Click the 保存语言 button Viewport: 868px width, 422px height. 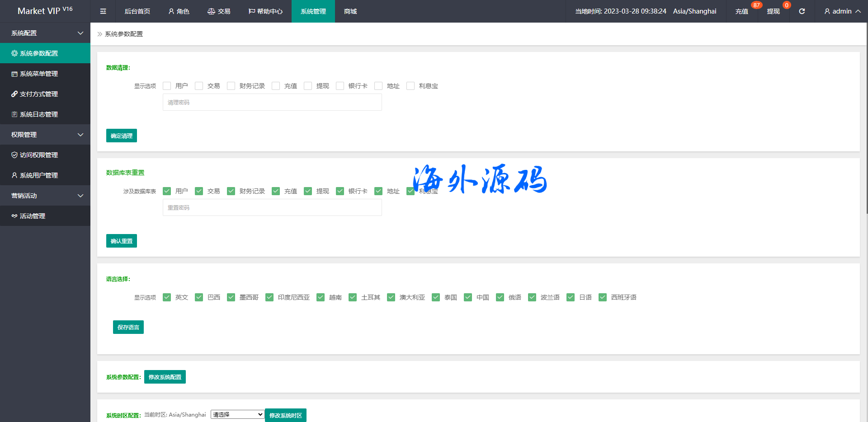tap(128, 327)
